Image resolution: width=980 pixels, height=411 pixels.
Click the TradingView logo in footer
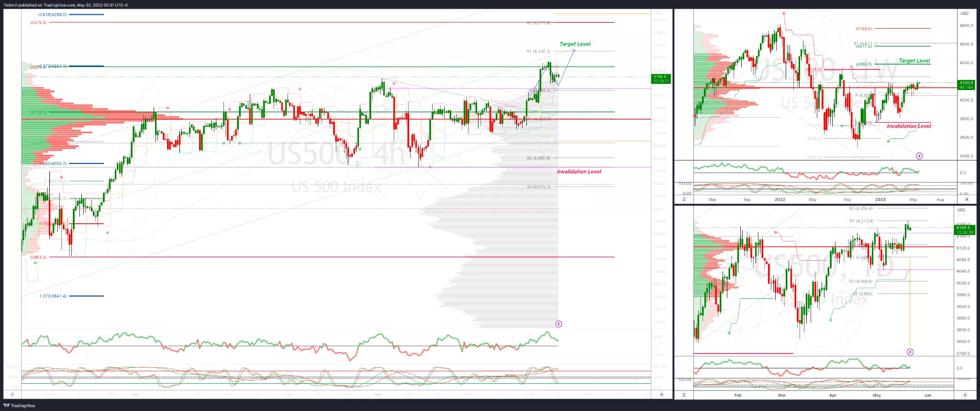click(20, 406)
